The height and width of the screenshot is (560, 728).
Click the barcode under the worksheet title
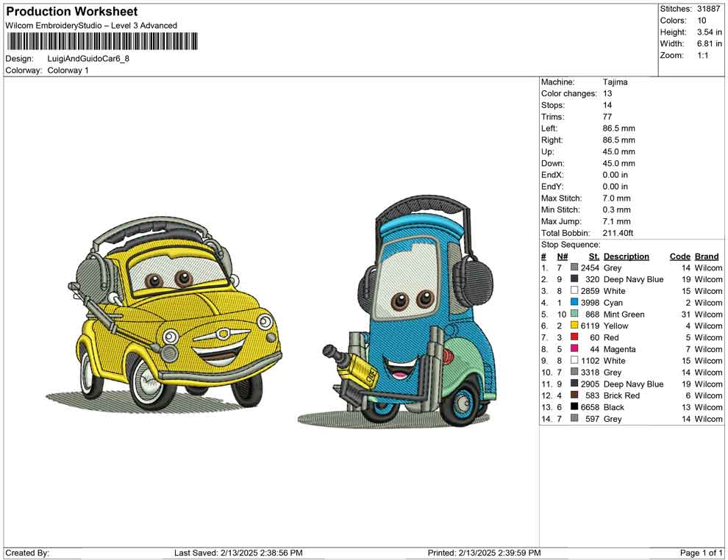coord(102,41)
